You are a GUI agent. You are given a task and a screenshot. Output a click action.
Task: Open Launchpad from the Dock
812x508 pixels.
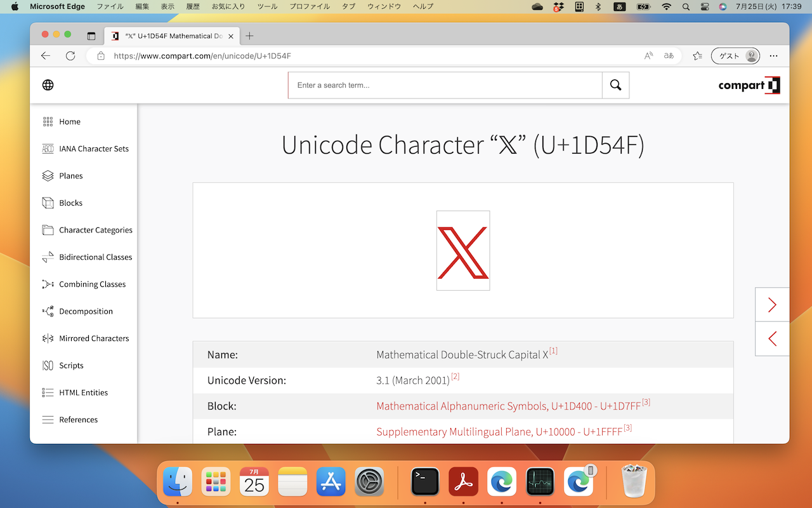pyautogui.click(x=216, y=482)
